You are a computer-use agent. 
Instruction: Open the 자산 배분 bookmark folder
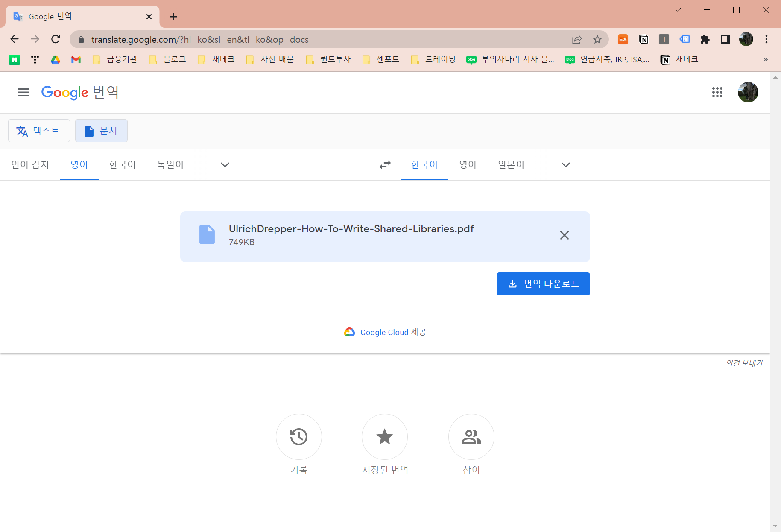270,59
